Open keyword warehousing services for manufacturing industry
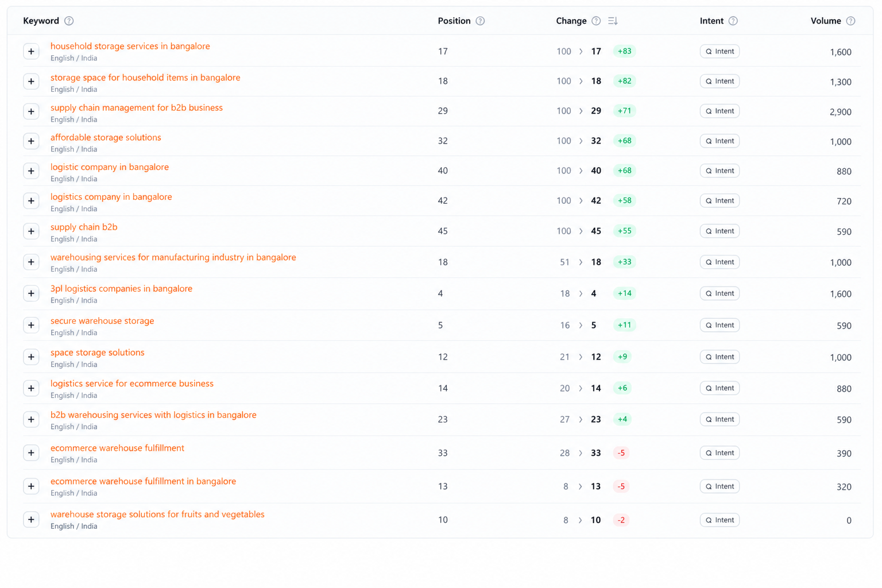 click(x=173, y=258)
